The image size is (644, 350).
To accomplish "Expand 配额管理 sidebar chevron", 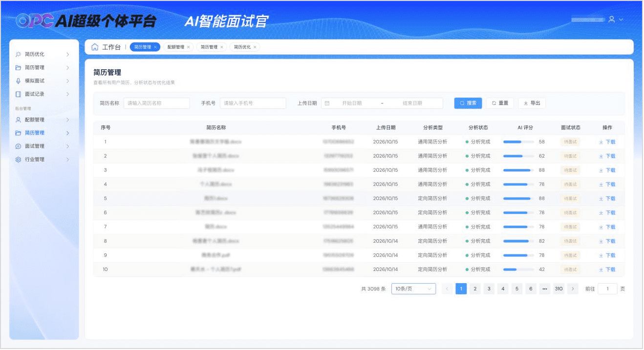I will pos(67,120).
